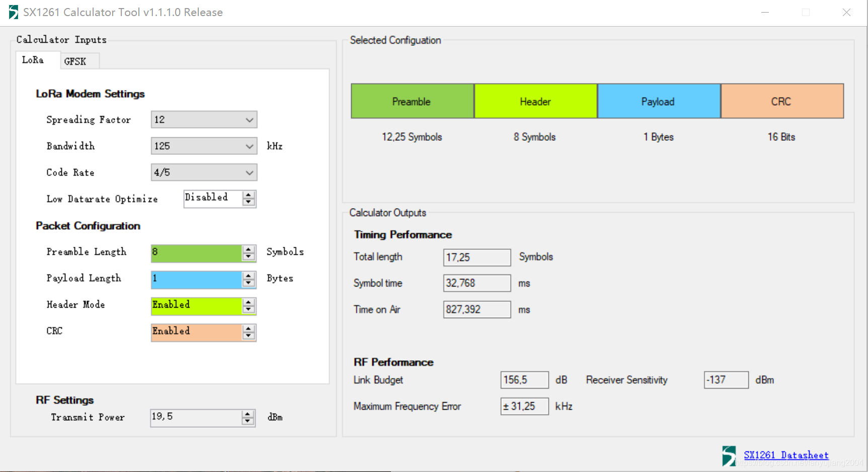The image size is (868, 472).
Task: Click the 'RF Settings' heading
Action: tap(65, 400)
